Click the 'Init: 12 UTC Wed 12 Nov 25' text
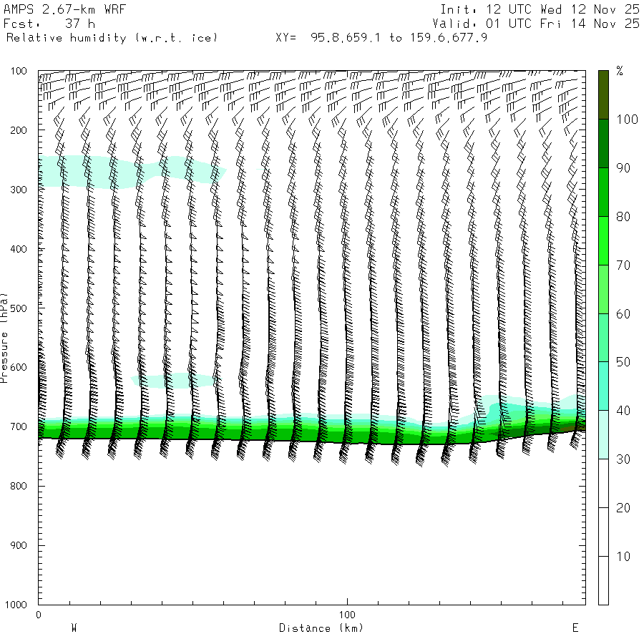Image resolution: width=644 pixels, height=644 pixels. (540, 9)
